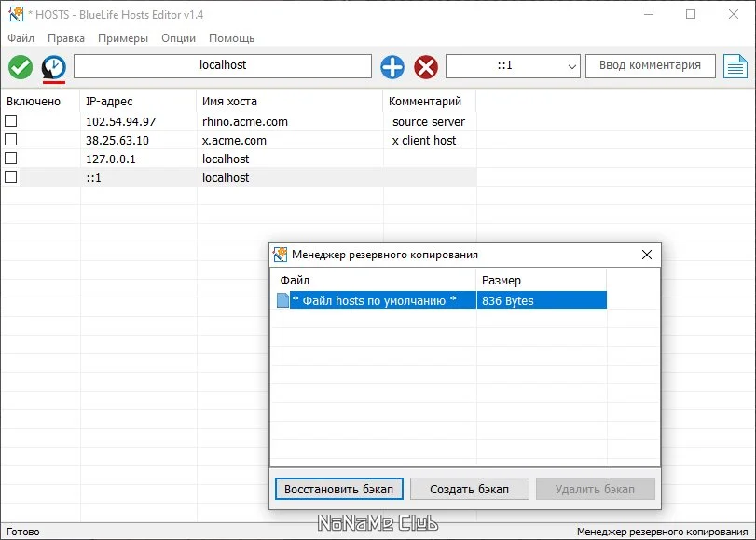The width and height of the screenshot is (756, 540).
Task: Open the Помощь menu
Action: click(x=231, y=38)
